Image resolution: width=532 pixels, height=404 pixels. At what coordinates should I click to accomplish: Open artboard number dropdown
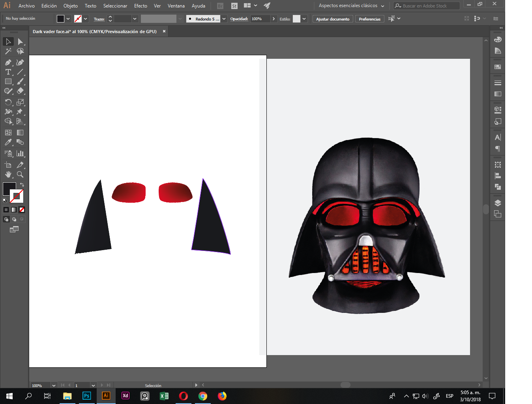93,385
